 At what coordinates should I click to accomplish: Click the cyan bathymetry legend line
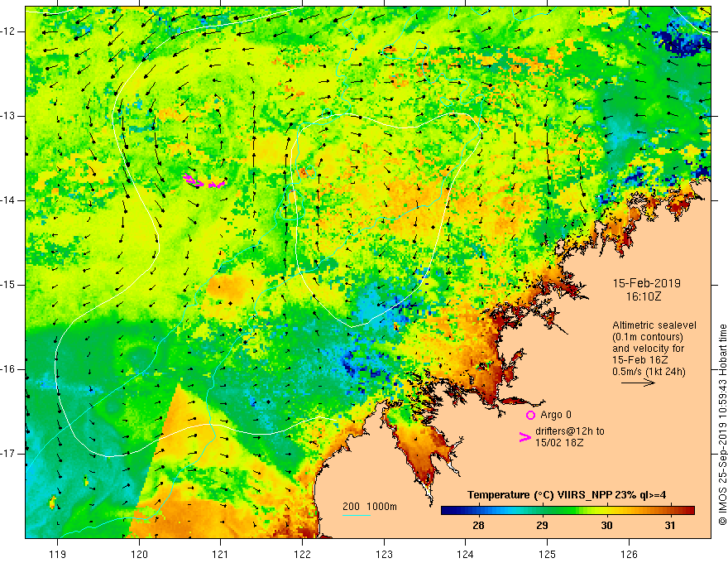pyautogui.click(x=356, y=515)
